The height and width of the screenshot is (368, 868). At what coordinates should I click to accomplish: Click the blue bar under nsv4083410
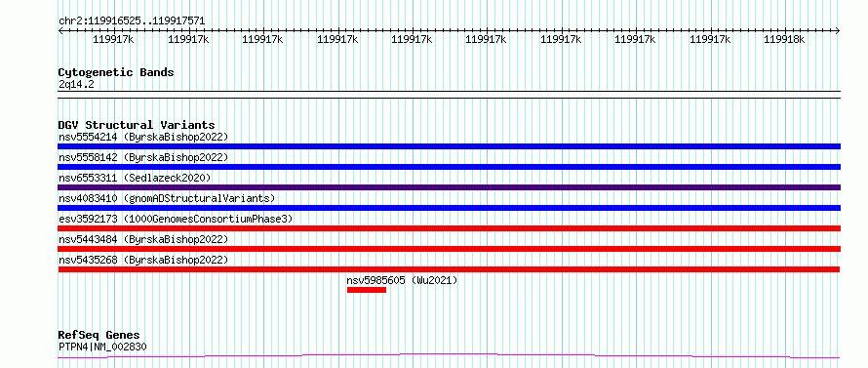449,208
